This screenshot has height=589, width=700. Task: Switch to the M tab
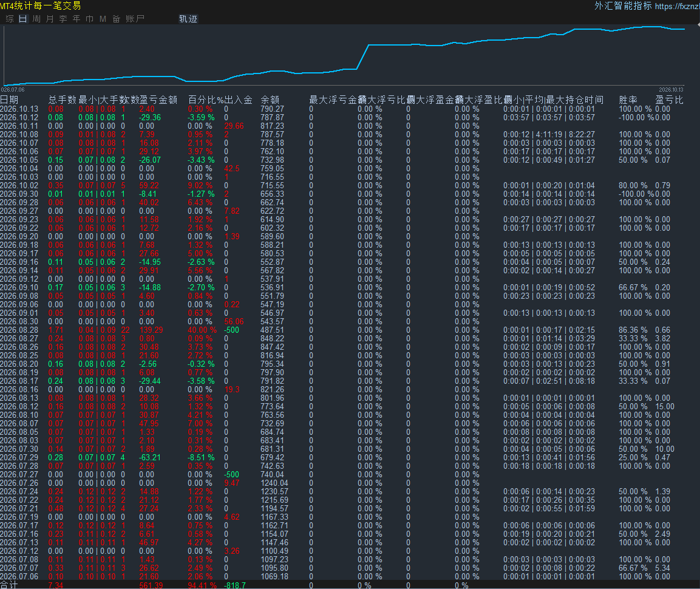[x=103, y=19]
